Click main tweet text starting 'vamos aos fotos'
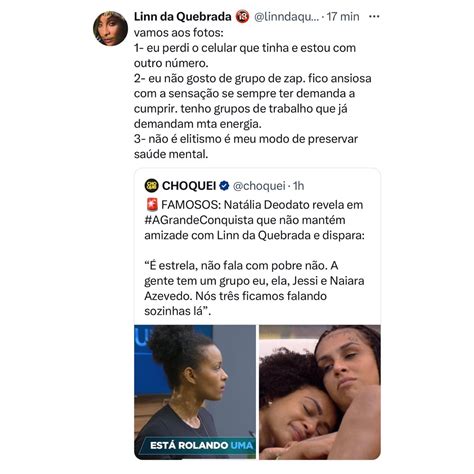This screenshot has height=474, width=474. (x=253, y=94)
